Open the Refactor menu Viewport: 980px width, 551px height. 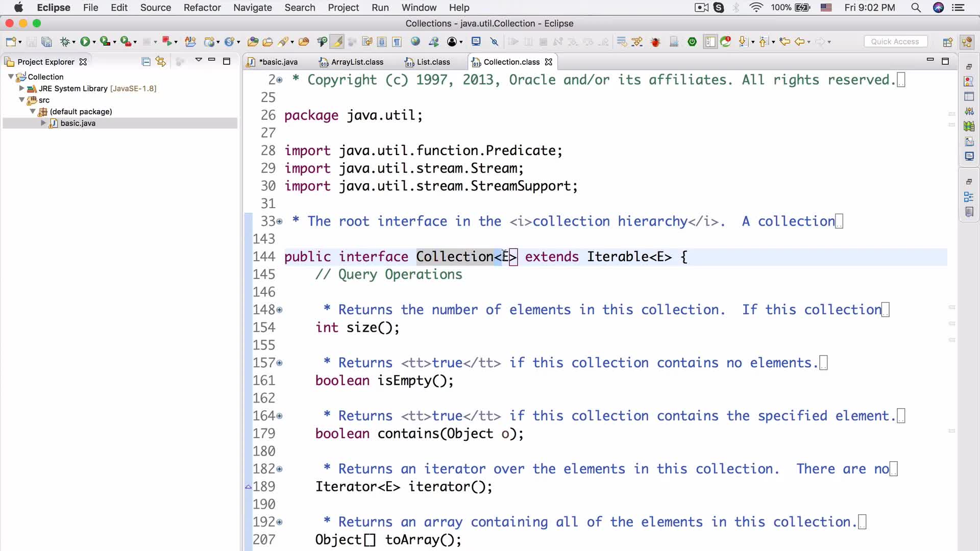pyautogui.click(x=202, y=8)
